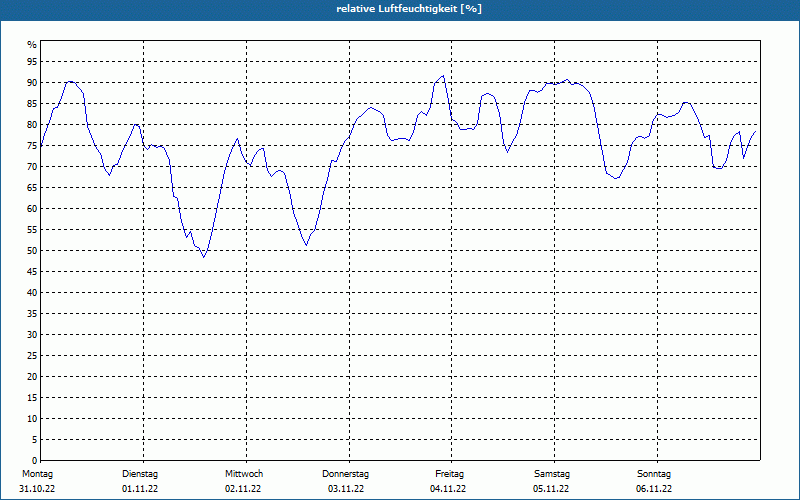Click the 55 value on the y-axis
This screenshot has height=500, width=800.
click(x=32, y=230)
